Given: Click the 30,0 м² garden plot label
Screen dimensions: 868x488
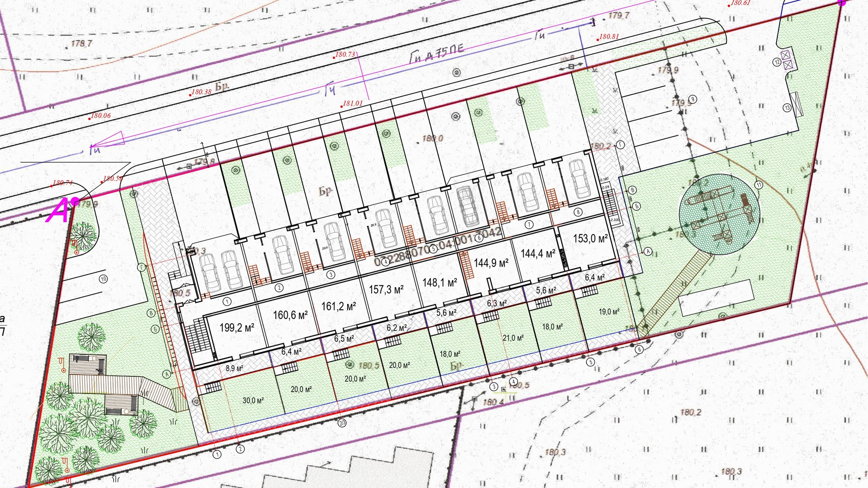Looking at the screenshot, I should coord(253,400).
